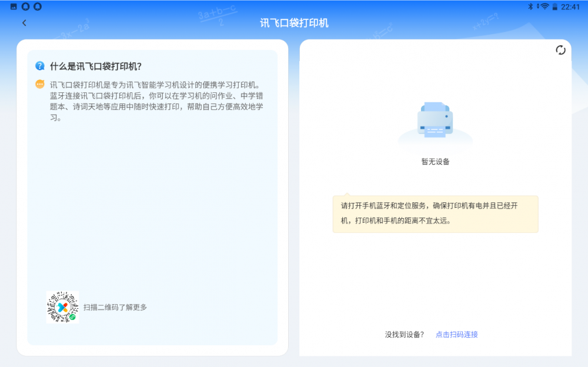Tap the battery status icon
This screenshot has width=588, height=367.
(554, 6)
